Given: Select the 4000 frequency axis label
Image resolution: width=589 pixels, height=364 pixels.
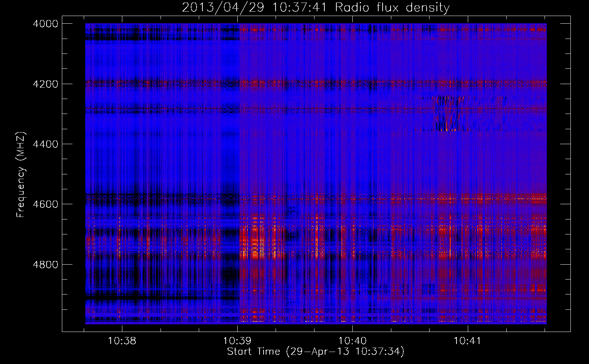Looking at the screenshot, I should point(46,24).
